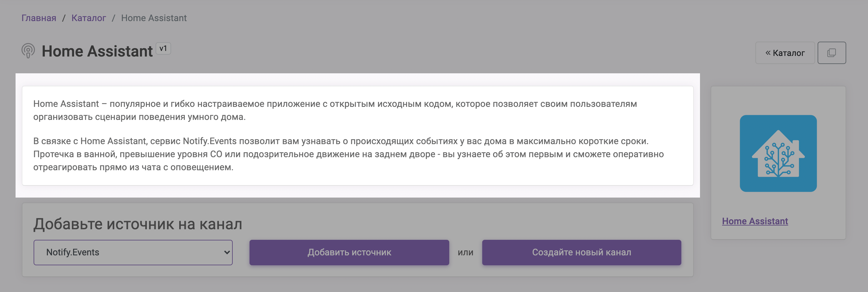
Task: Click Создайте новый канал button
Action: click(581, 252)
